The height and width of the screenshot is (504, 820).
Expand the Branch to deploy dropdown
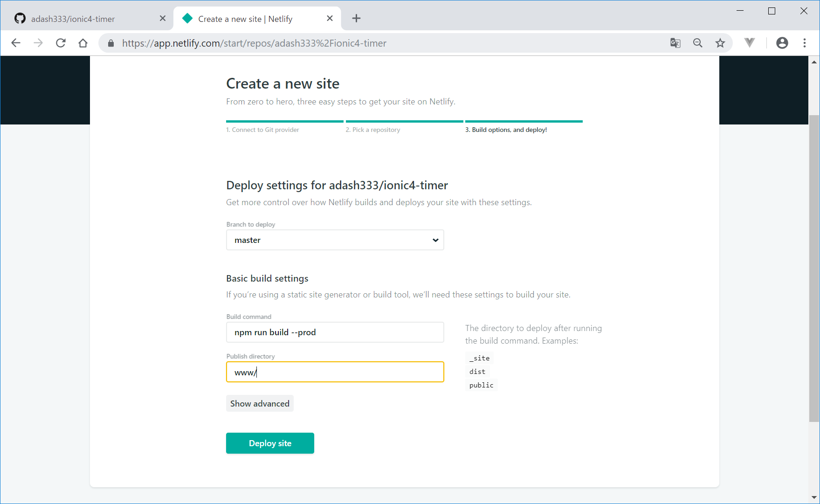click(335, 240)
